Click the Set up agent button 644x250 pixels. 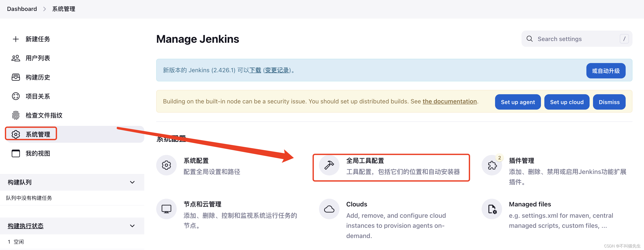click(518, 101)
